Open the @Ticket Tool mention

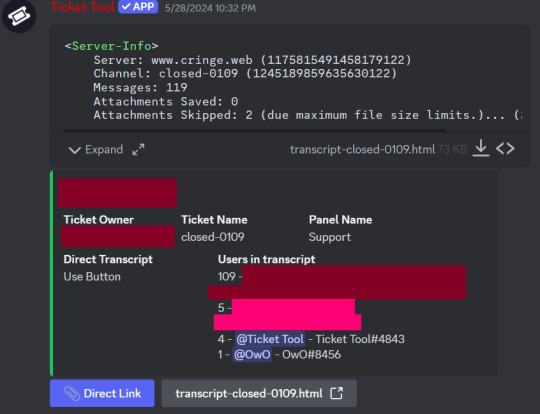pyautogui.click(x=270, y=339)
